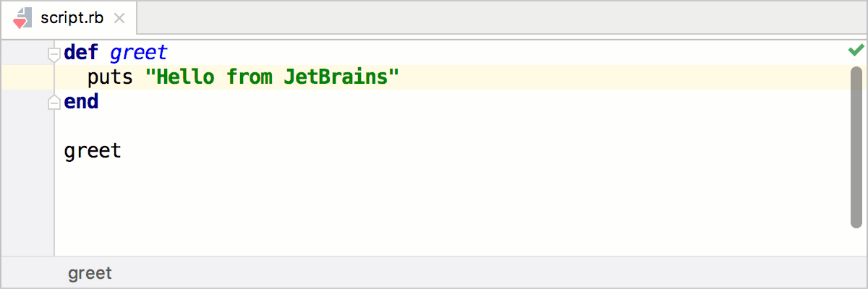Place cursor on the def keyword
Image resolution: width=868 pixels, height=289 pixels.
pos(81,53)
